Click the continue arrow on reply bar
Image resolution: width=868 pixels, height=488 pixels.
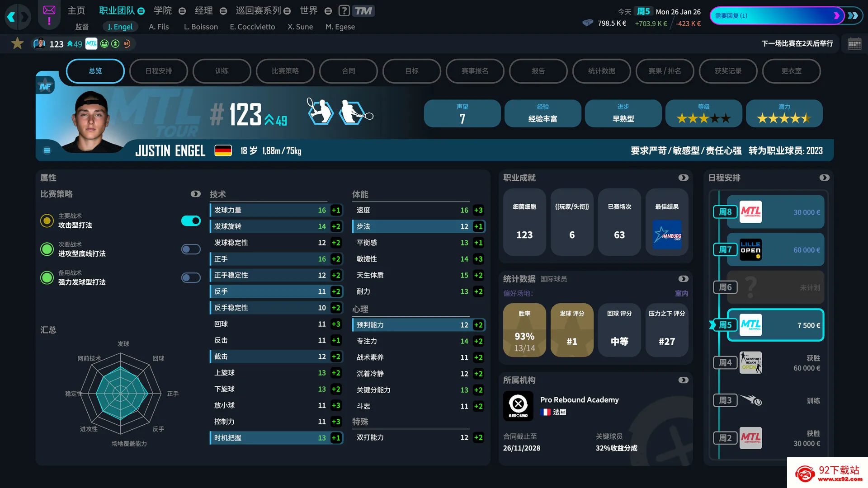coord(836,16)
